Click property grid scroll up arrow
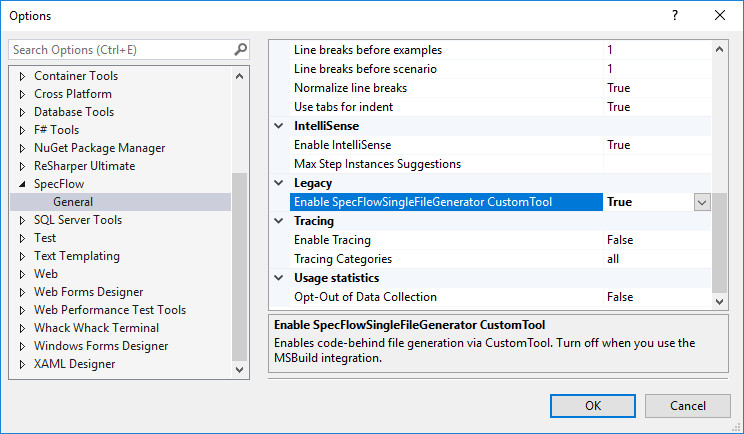The image size is (744, 434). (719, 49)
